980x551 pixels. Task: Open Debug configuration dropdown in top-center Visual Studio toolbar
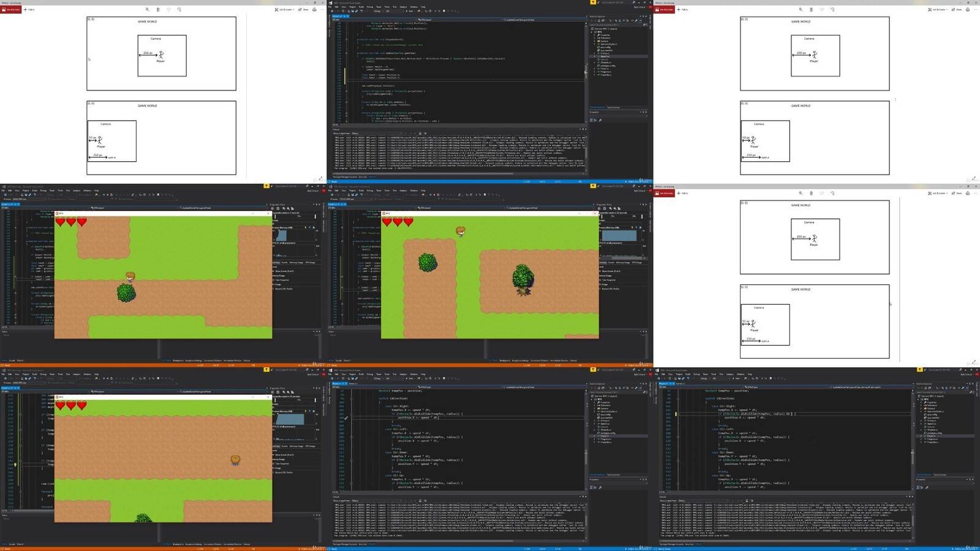[x=379, y=11]
